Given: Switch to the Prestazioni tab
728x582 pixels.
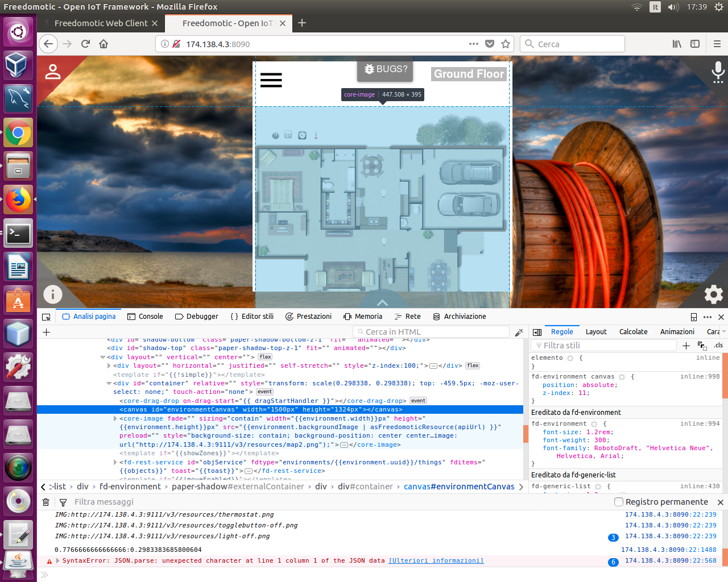Looking at the screenshot, I should (308, 317).
